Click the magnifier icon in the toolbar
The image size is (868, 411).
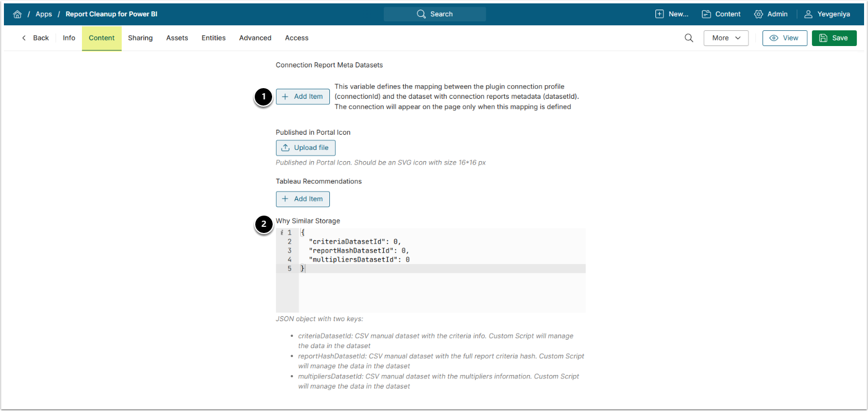click(x=688, y=38)
